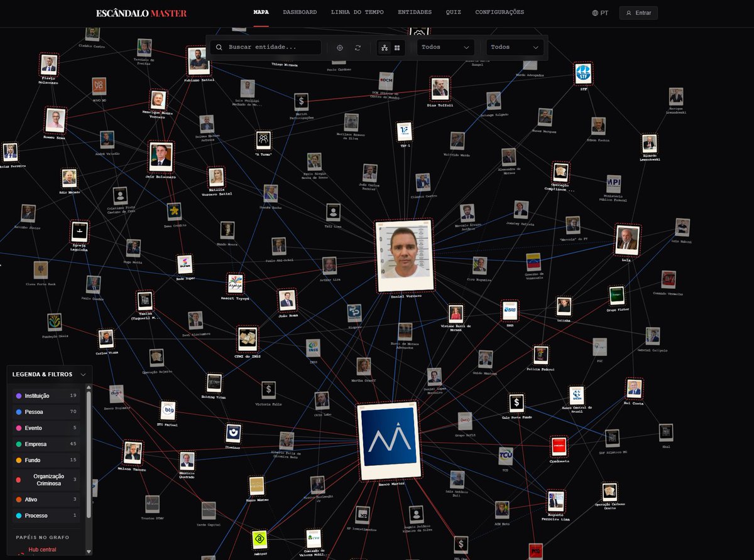This screenshot has height=560, width=754.
Task: Toggle the Instituição legend filter
Action: point(47,396)
